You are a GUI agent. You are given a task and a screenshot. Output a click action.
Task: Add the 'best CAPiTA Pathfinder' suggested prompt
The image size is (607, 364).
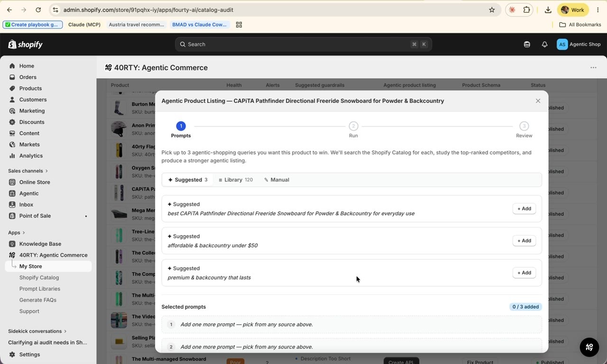click(x=524, y=209)
